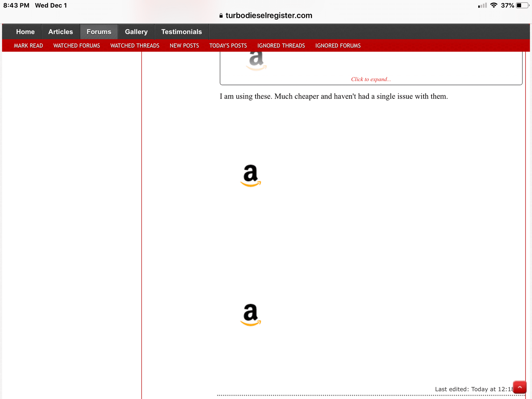Tap the 8:43 PM clock text

[x=16, y=5]
